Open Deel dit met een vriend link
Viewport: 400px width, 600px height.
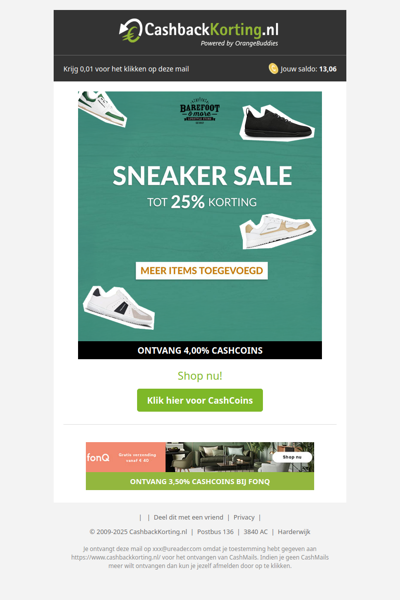[188, 517]
